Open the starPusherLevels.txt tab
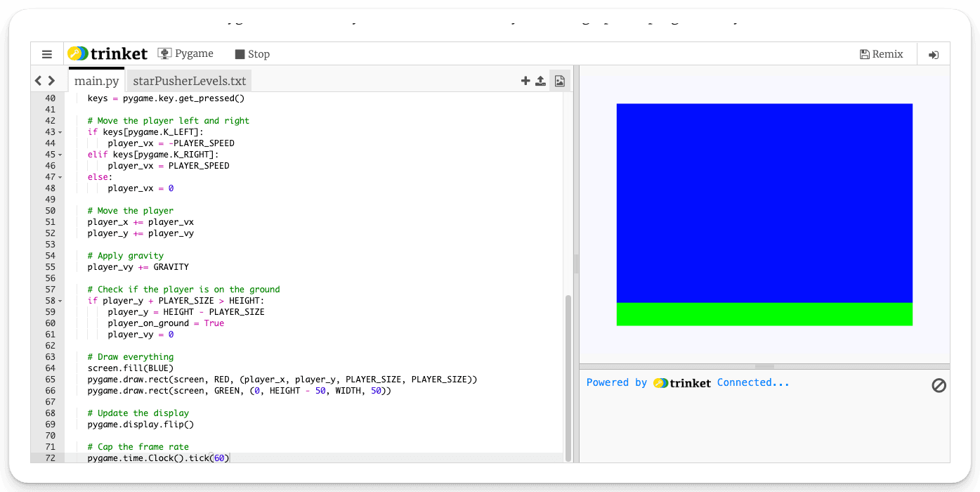 coord(190,81)
